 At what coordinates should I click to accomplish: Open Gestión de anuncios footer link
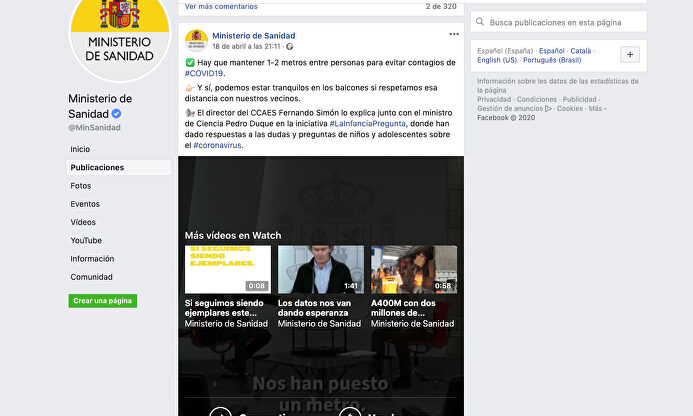[510, 109]
